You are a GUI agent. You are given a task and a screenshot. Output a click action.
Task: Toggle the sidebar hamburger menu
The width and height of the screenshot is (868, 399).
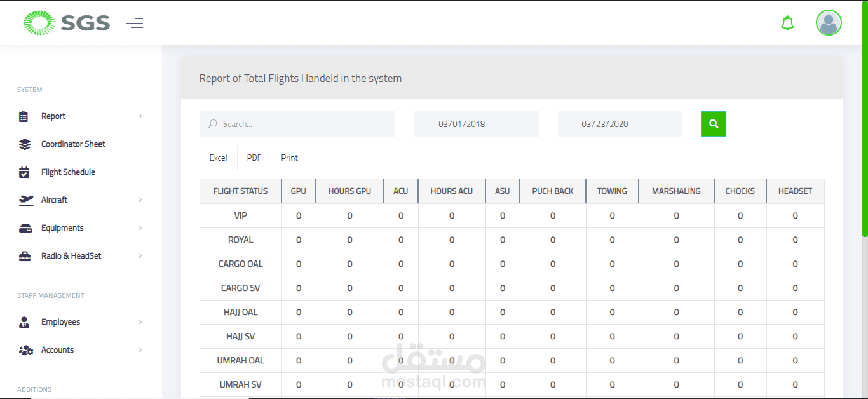point(135,24)
